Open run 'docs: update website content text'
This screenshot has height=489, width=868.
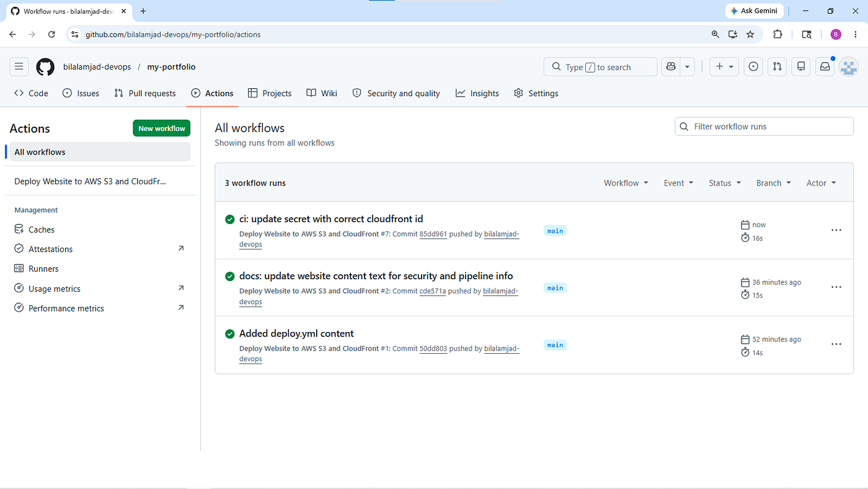(376, 276)
